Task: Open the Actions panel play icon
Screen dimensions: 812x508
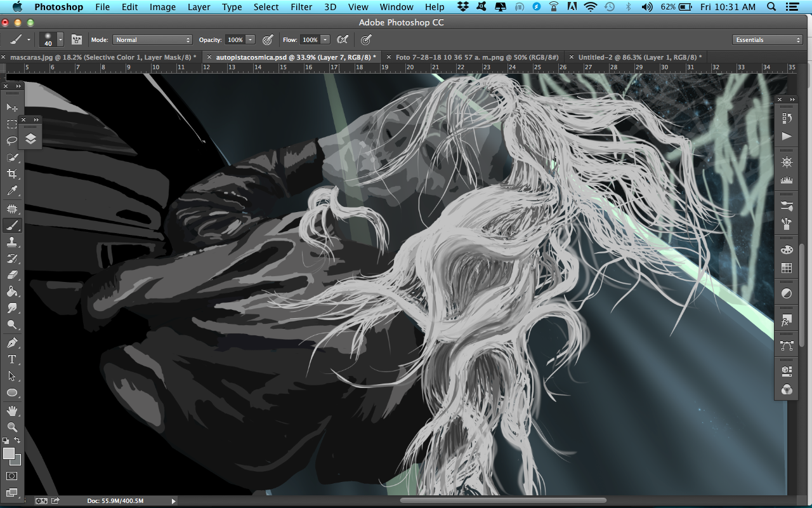Action: [787, 136]
